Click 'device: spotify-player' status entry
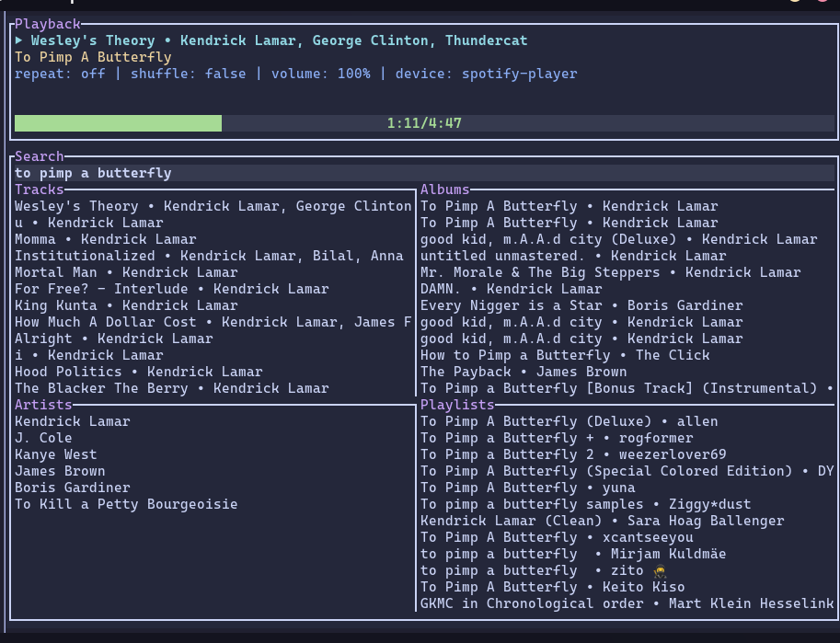The height and width of the screenshot is (643, 840). tap(486, 74)
